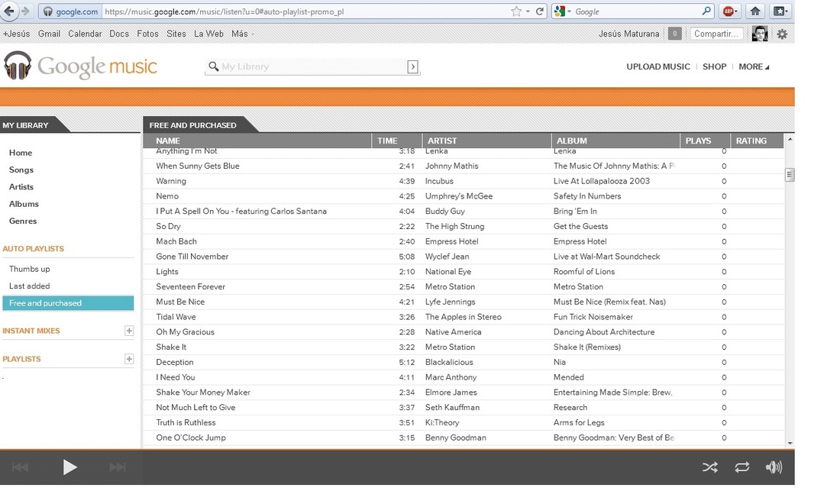Go to Home in My Library
840x504 pixels.
(21, 153)
